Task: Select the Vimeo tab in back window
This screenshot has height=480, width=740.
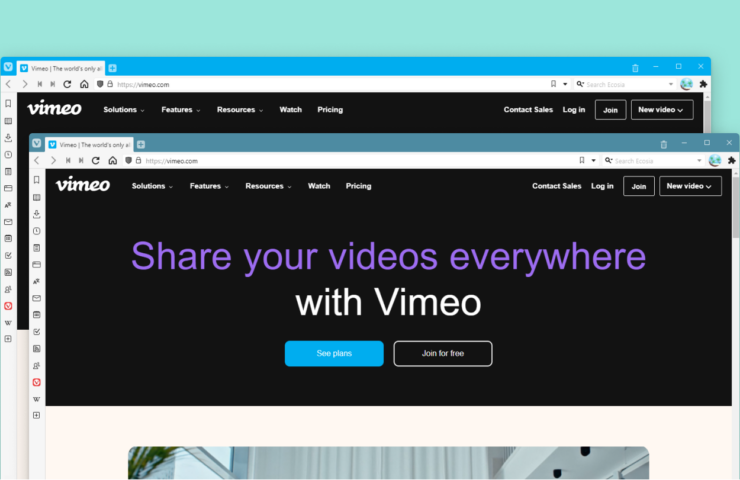Action: click(61, 68)
